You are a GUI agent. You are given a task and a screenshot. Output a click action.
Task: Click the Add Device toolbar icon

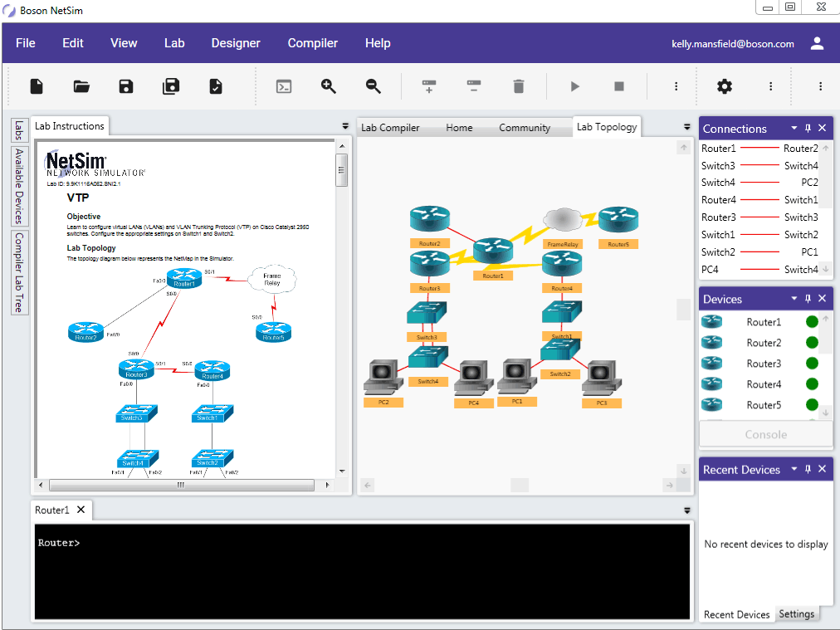click(x=429, y=86)
